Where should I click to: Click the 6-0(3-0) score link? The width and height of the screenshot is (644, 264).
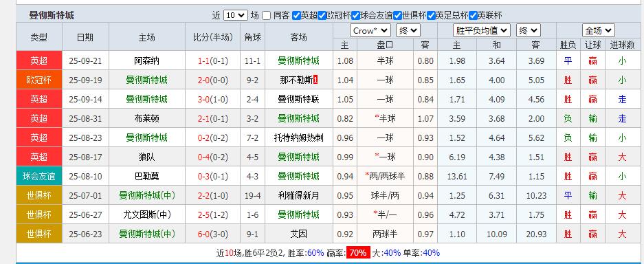click(x=213, y=234)
